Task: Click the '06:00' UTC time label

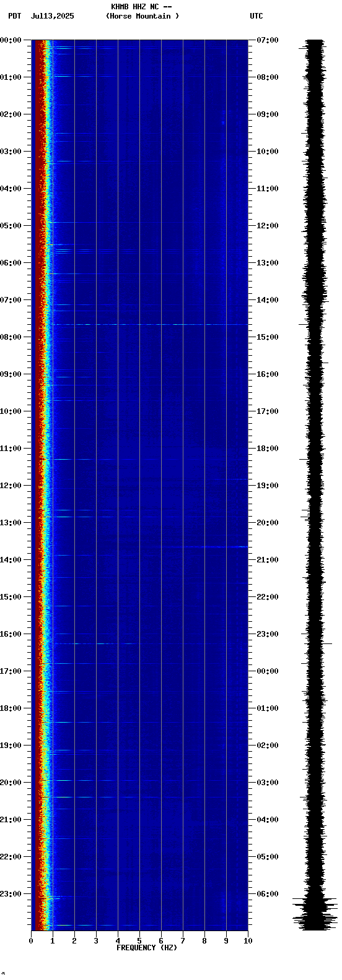Action: 268,894
